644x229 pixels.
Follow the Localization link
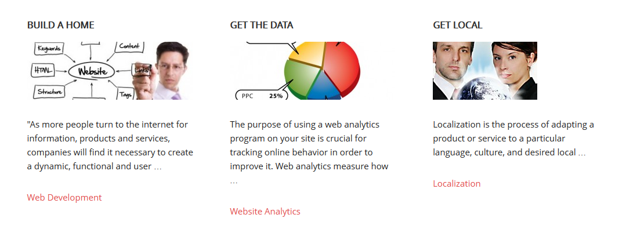point(456,183)
